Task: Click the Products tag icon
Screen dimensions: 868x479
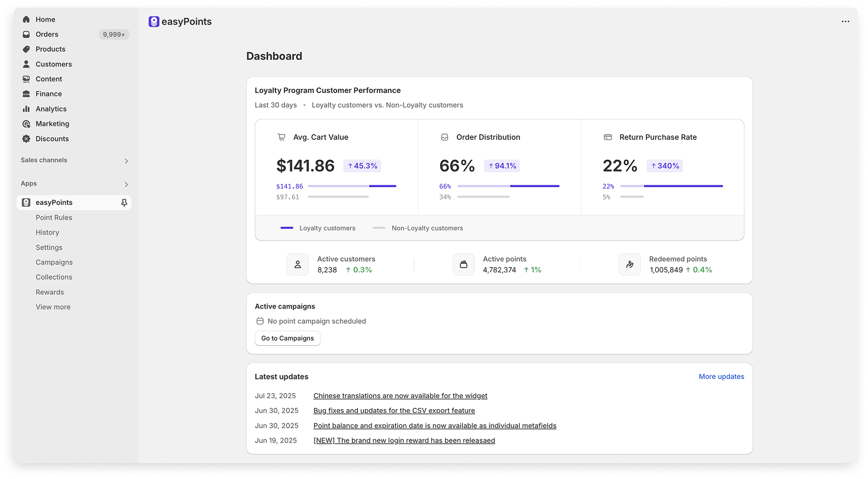Action: [26, 49]
